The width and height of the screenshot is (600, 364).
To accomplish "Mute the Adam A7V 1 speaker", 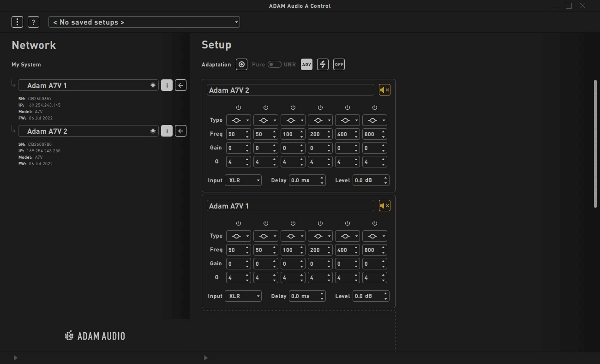I will [384, 206].
